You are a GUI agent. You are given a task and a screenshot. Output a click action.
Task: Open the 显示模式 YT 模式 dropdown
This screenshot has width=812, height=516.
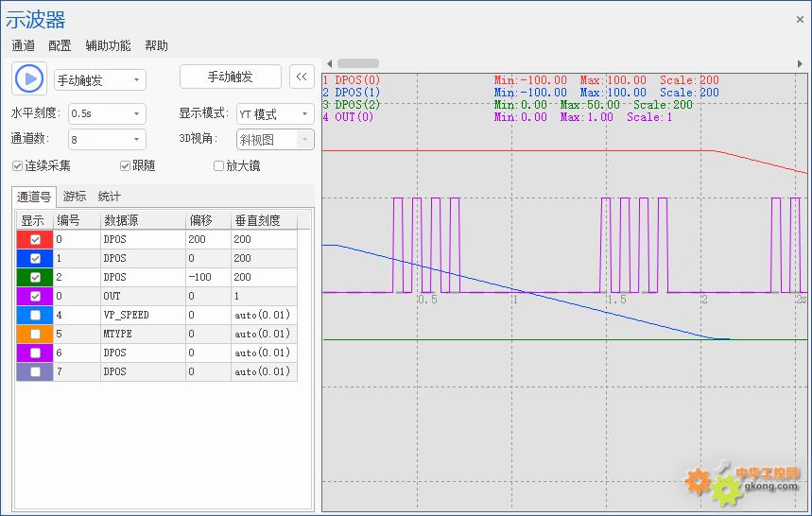[x=275, y=114]
